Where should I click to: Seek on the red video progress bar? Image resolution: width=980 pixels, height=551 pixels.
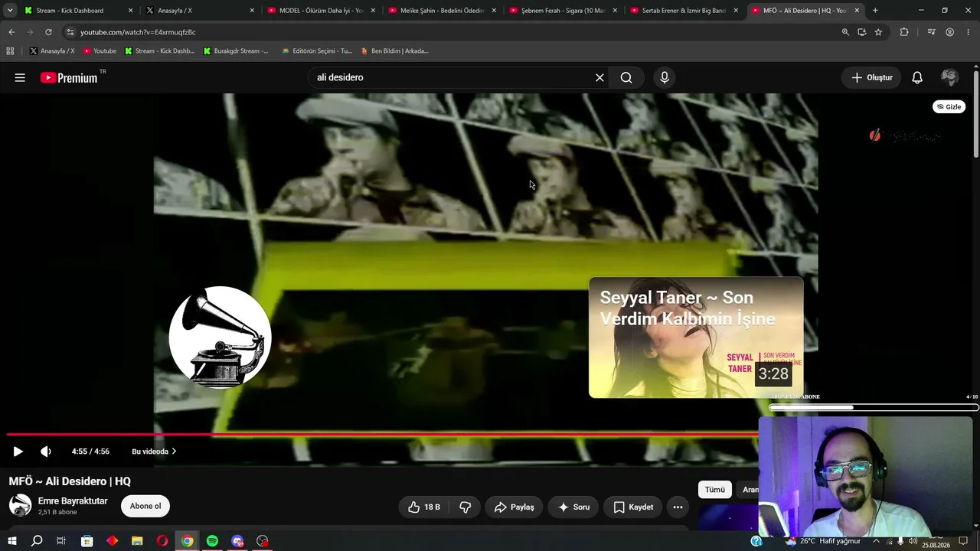click(x=383, y=434)
